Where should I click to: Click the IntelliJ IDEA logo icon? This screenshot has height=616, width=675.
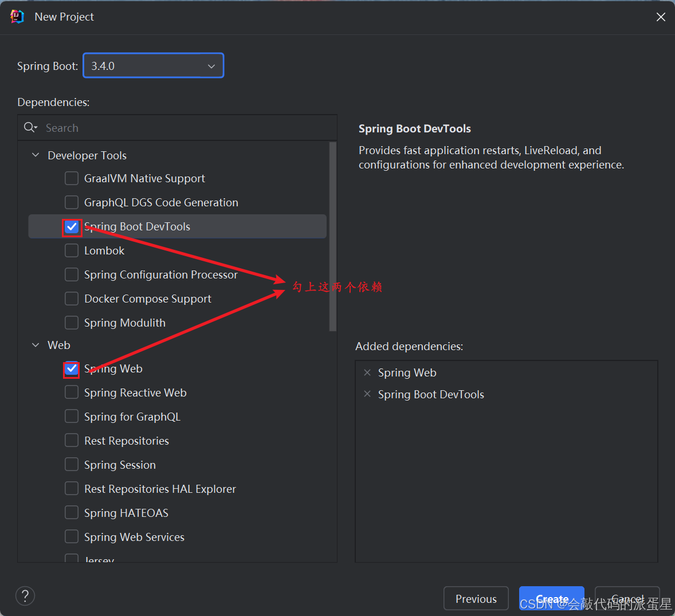click(17, 17)
